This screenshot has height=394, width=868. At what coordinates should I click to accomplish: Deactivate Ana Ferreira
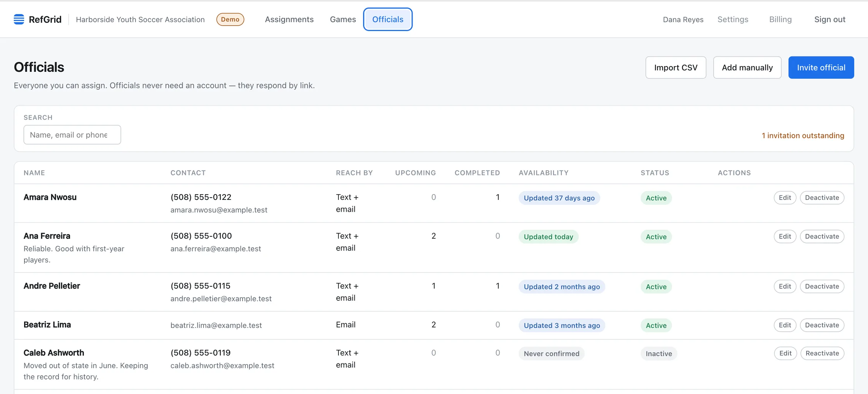822,236
